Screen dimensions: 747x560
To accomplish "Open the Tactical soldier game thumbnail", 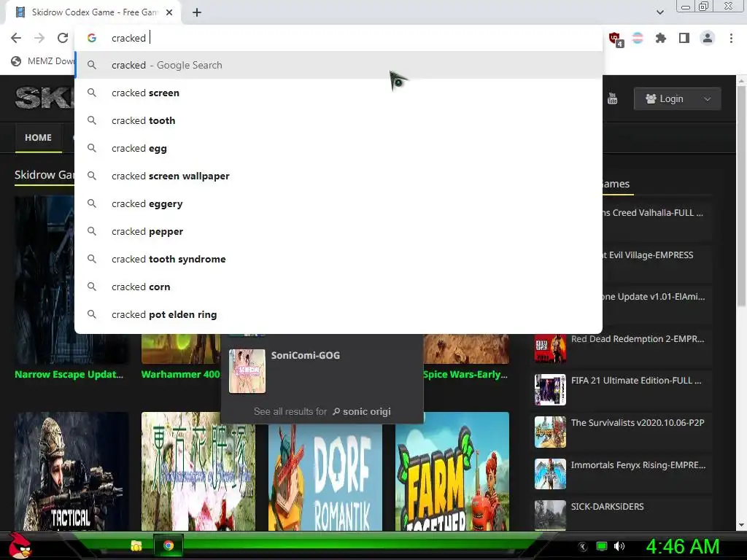I will click(x=71, y=472).
